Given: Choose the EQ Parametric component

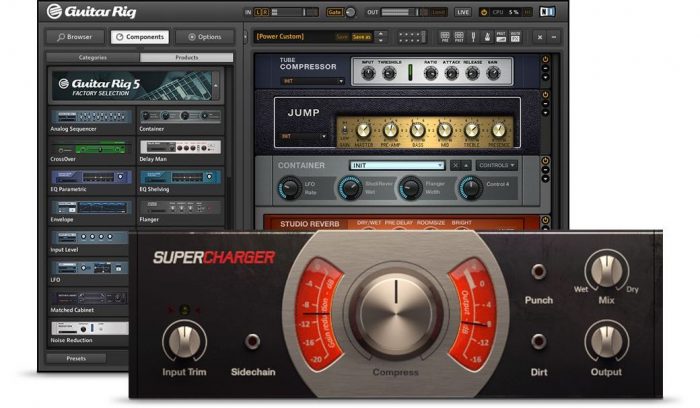Looking at the screenshot, I should [92, 177].
